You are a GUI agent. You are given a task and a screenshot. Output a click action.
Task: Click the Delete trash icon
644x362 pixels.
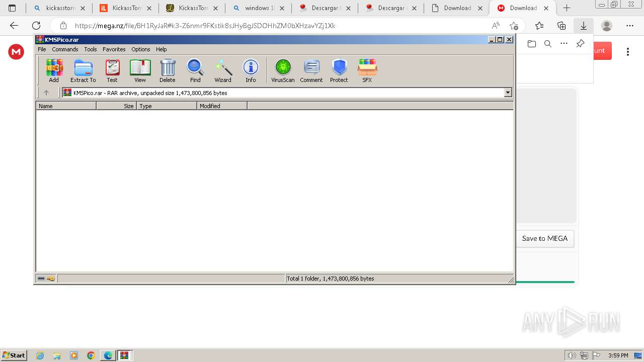coord(168,70)
